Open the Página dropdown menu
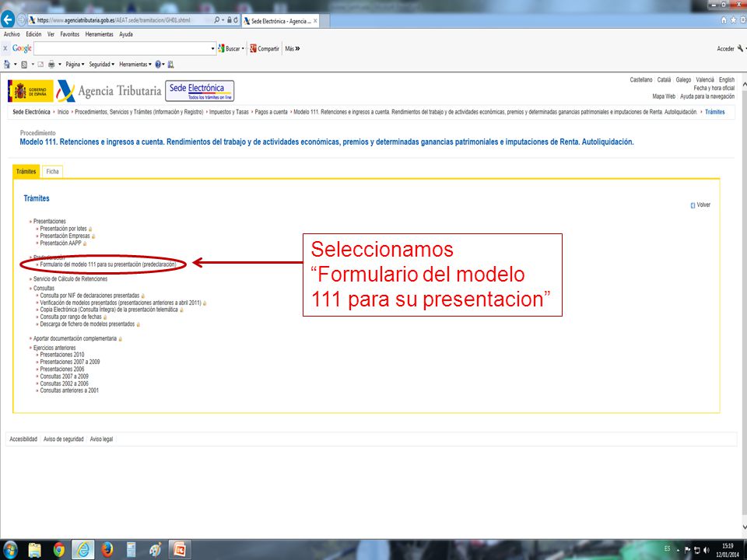The width and height of the screenshot is (747, 560). click(75, 65)
